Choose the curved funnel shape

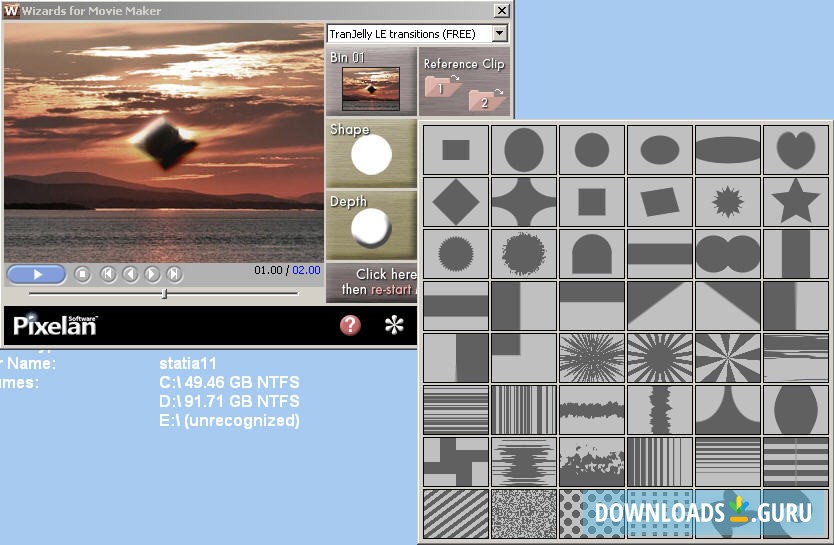(728, 410)
